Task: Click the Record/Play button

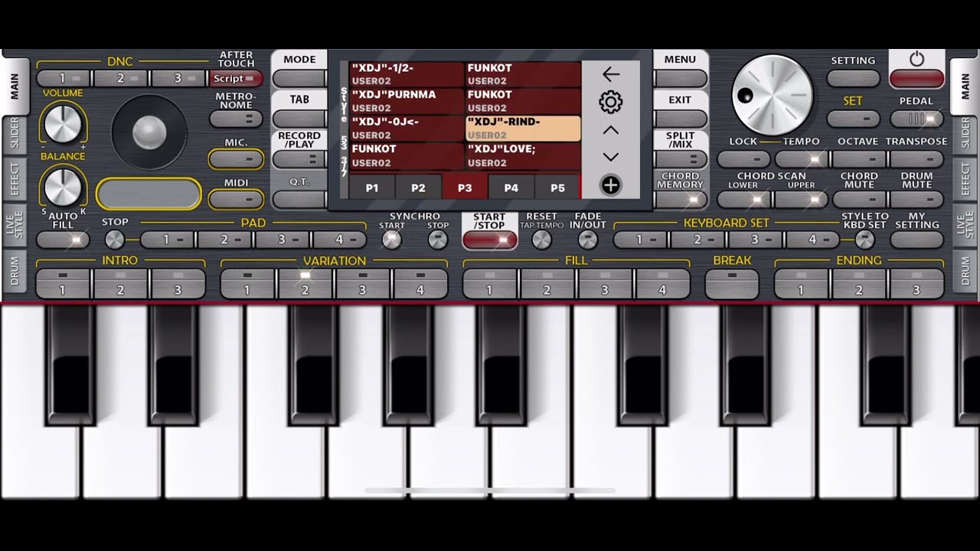Action: 299,159
